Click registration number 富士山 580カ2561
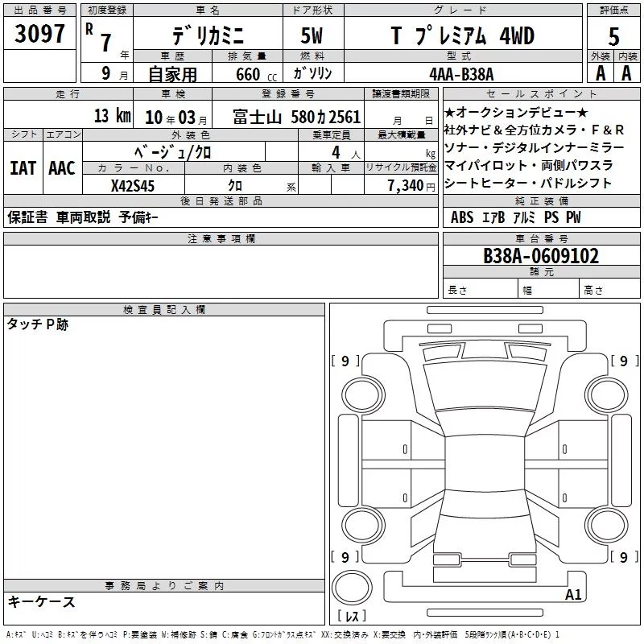 click(296, 117)
